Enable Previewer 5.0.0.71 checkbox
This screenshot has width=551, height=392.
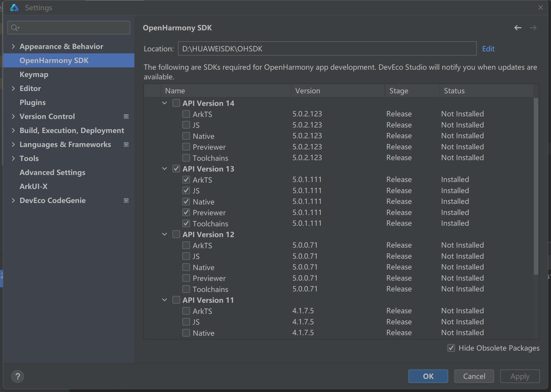click(x=186, y=278)
